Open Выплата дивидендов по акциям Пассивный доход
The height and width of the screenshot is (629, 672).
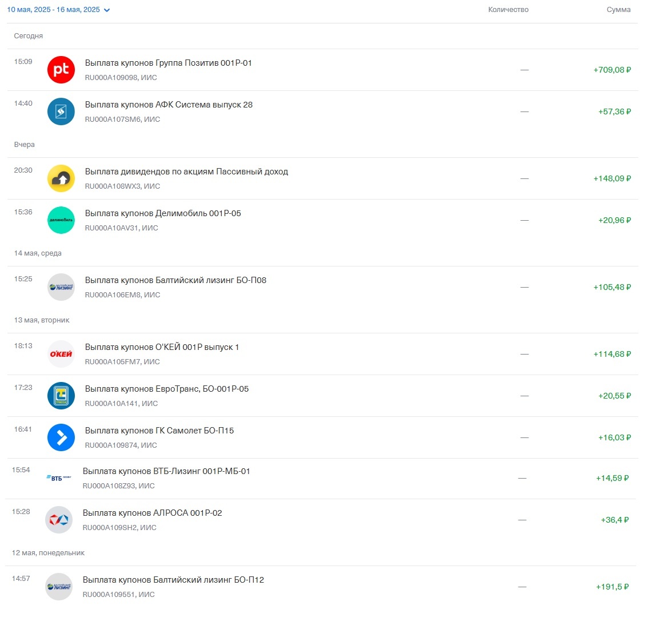point(186,172)
